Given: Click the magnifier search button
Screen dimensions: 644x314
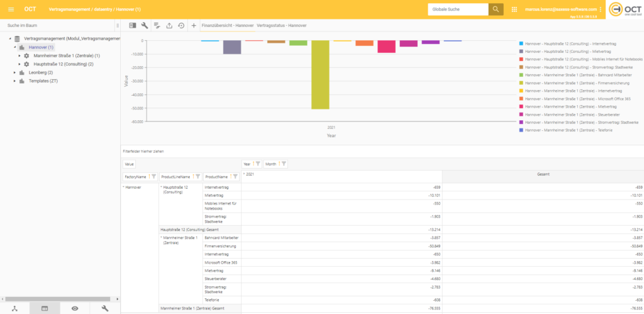Looking at the screenshot, I should point(496,9).
